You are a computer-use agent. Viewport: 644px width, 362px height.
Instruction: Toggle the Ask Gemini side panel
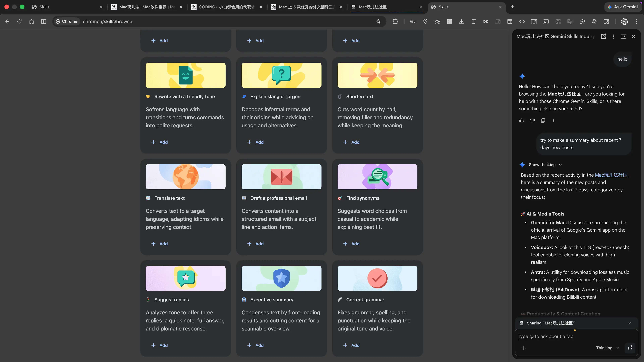click(623, 7)
